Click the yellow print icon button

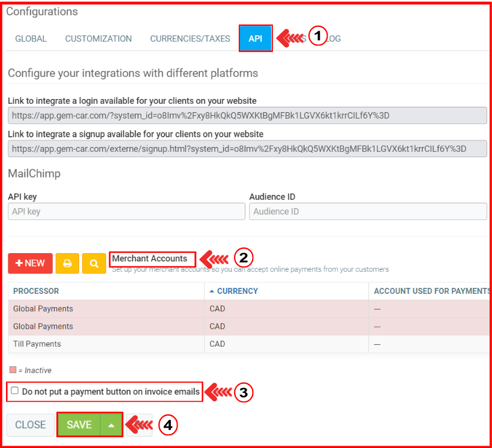tap(67, 263)
